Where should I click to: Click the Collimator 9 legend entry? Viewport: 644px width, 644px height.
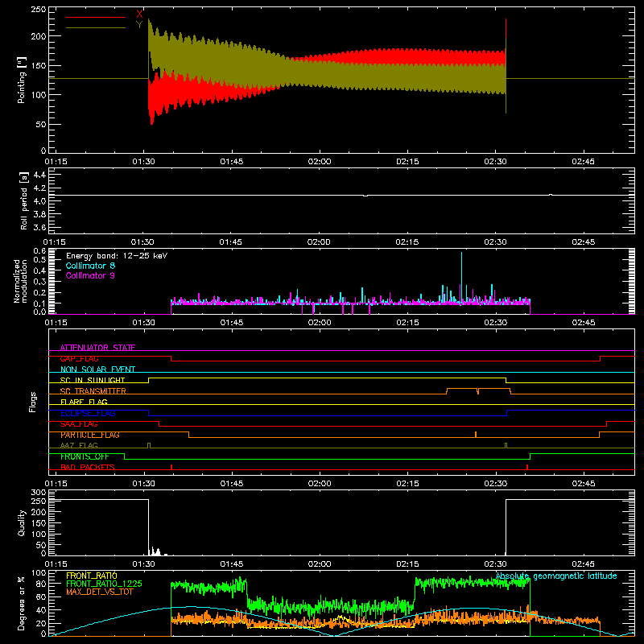90,275
